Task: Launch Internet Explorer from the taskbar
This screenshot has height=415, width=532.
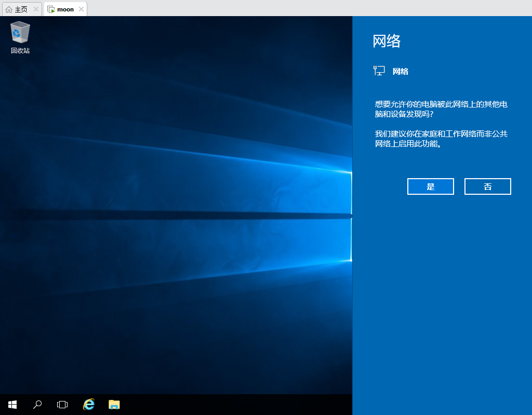Action: pyautogui.click(x=88, y=405)
